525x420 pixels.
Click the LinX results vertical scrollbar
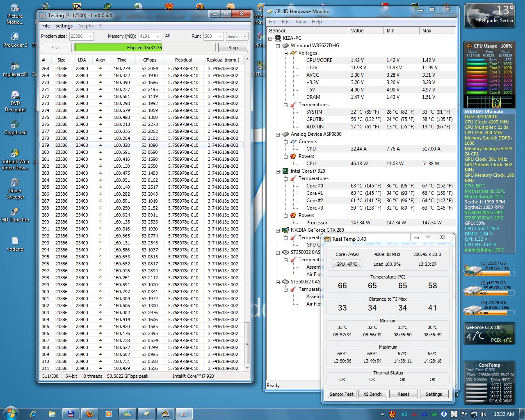[x=247, y=213]
